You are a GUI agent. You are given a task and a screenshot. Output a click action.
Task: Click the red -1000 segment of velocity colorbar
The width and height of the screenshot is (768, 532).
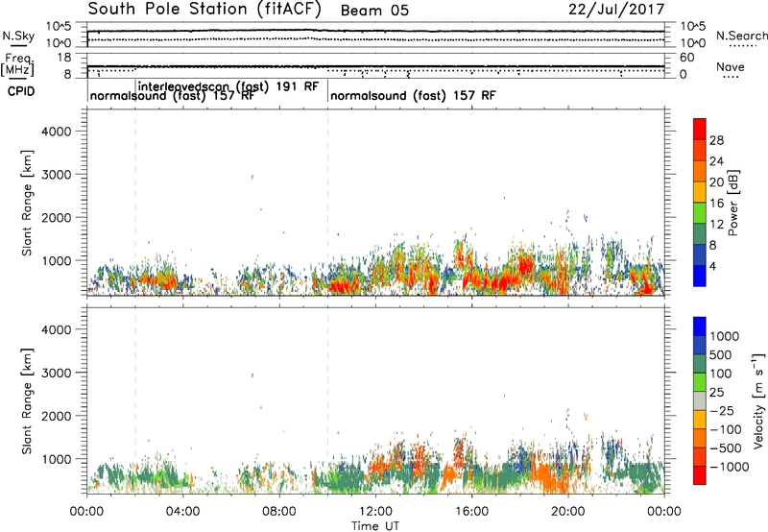pos(700,475)
